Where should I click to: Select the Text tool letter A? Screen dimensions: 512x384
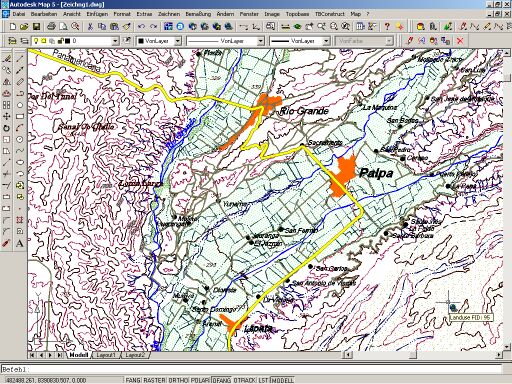[x=20, y=243]
